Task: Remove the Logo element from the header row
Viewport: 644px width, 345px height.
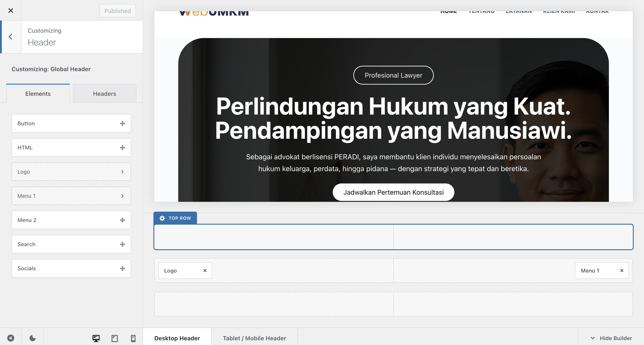Action: click(205, 270)
